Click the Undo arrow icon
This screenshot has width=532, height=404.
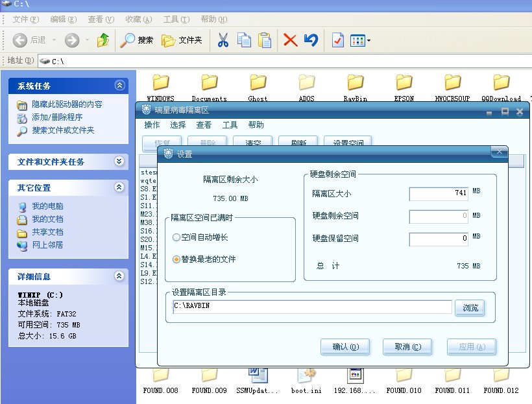311,40
